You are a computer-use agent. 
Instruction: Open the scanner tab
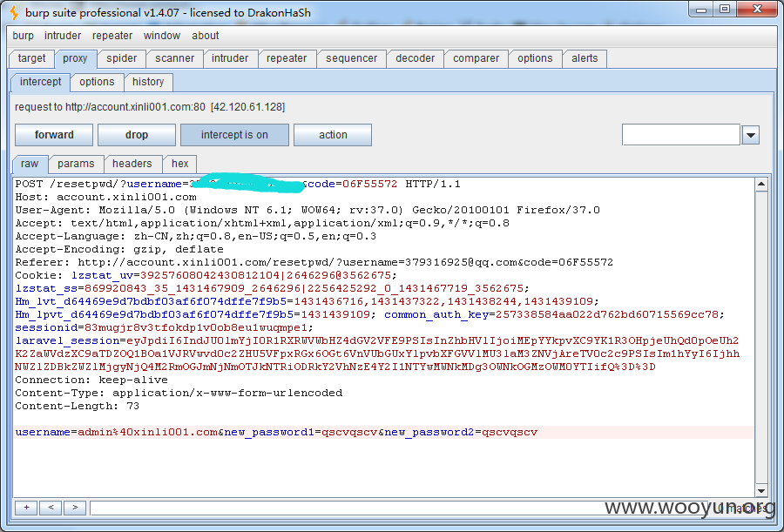pyautogui.click(x=174, y=58)
